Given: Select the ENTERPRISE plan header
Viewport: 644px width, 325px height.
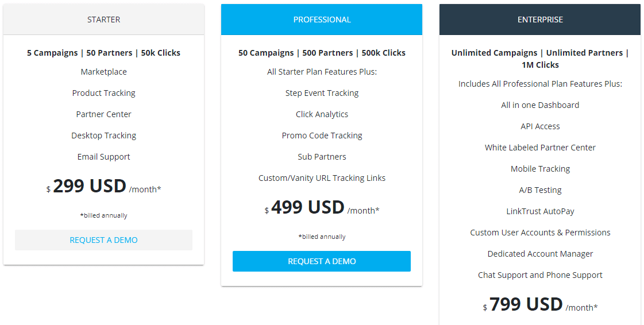Looking at the screenshot, I should tap(540, 20).
